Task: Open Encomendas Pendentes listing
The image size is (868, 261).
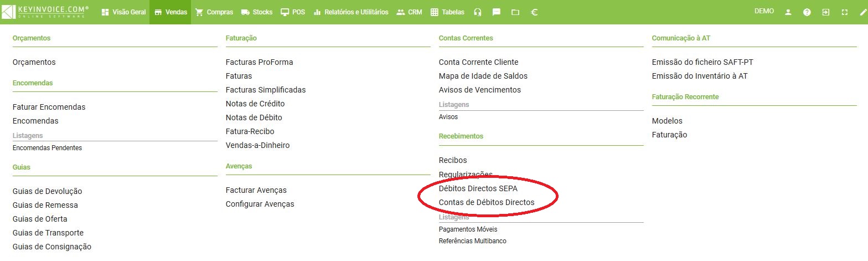Action: (47, 148)
